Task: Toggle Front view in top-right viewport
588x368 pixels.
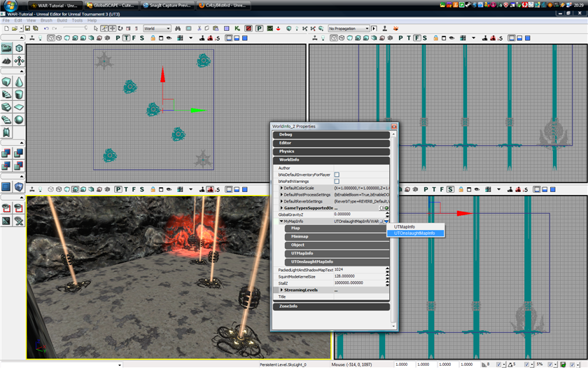Action: click(416, 38)
